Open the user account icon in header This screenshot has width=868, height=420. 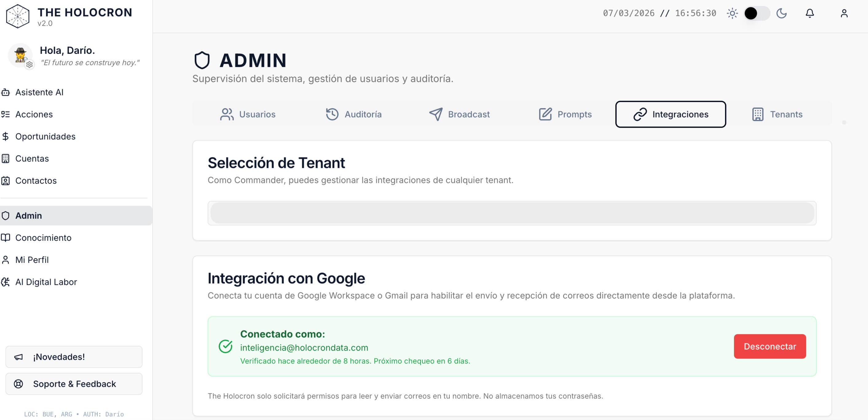tap(844, 14)
